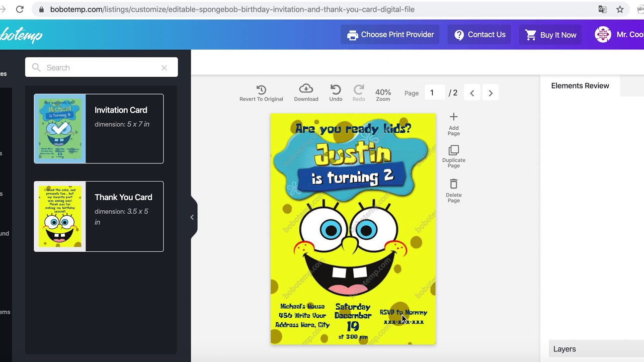Duplicate the current page
Screen dimensions: 644x362
point(454,157)
